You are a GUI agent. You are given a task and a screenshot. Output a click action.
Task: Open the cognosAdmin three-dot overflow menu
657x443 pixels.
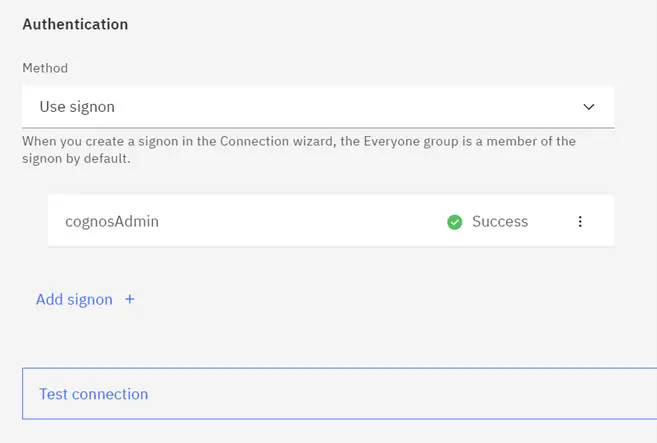580,221
